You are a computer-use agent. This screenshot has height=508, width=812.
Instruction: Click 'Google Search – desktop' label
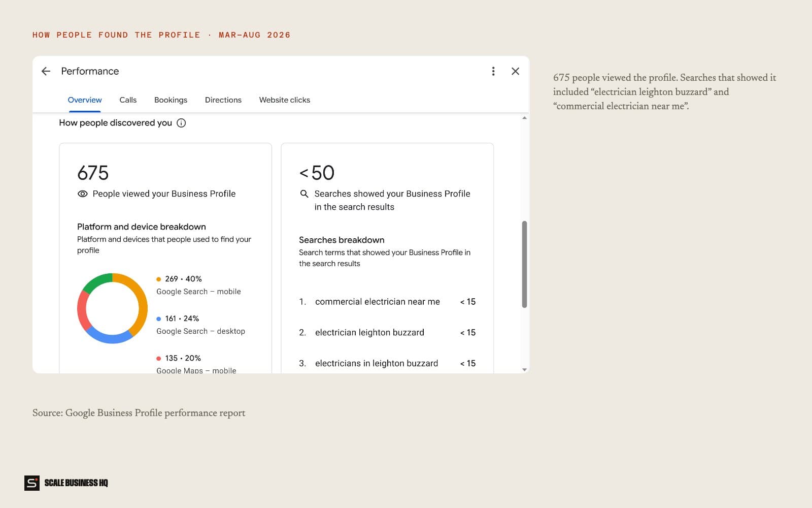(200, 331)
